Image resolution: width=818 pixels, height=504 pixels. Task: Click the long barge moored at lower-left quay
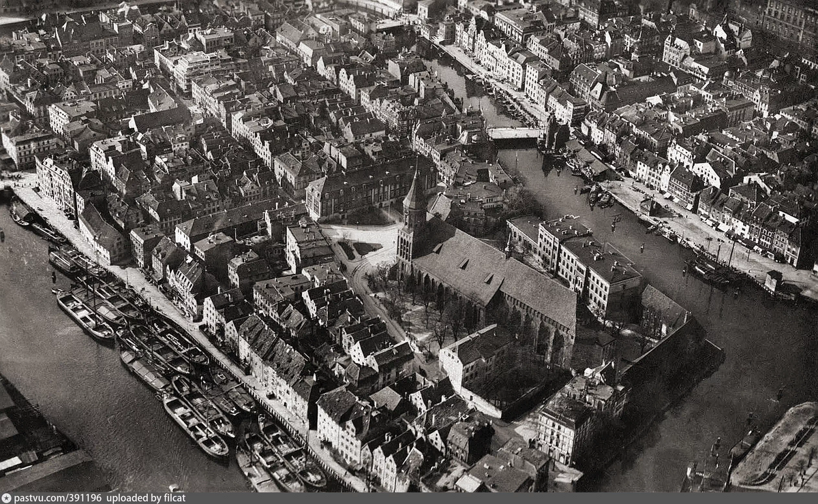(x=195, y=426)
